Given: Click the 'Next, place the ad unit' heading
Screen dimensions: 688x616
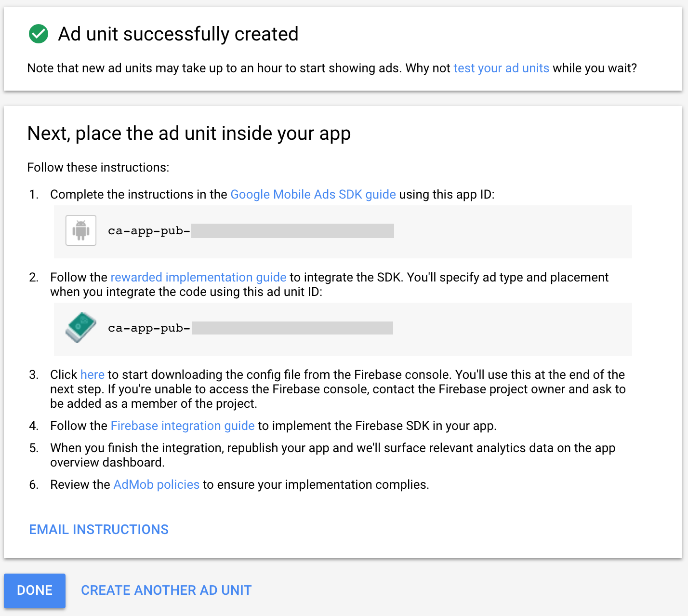Looking at the screenshot, I should 189,134.
